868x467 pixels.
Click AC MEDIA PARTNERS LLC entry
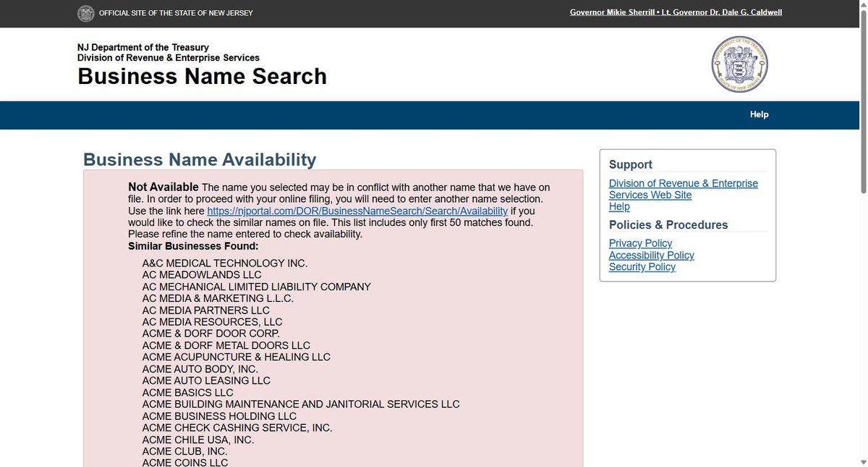206,310
